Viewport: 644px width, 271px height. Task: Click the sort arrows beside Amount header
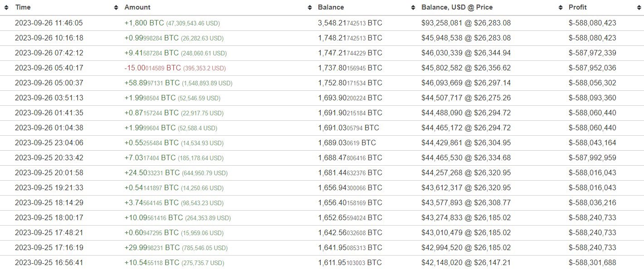(116, 8)
